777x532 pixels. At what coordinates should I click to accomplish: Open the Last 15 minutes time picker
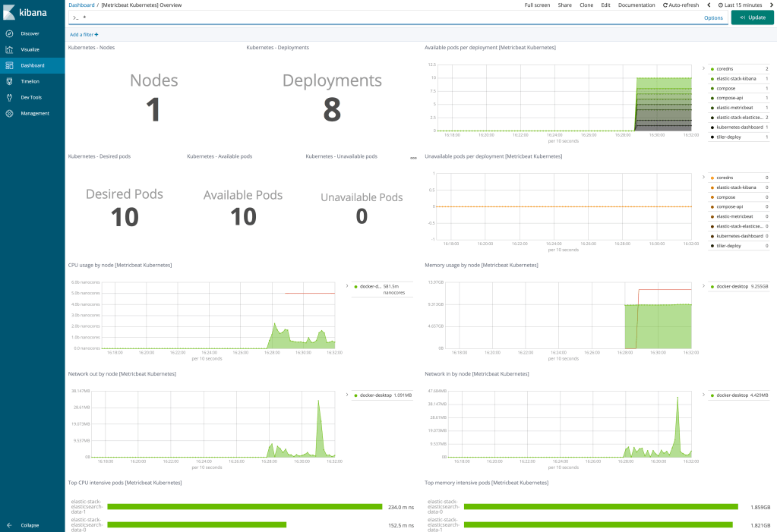point(740,5)
